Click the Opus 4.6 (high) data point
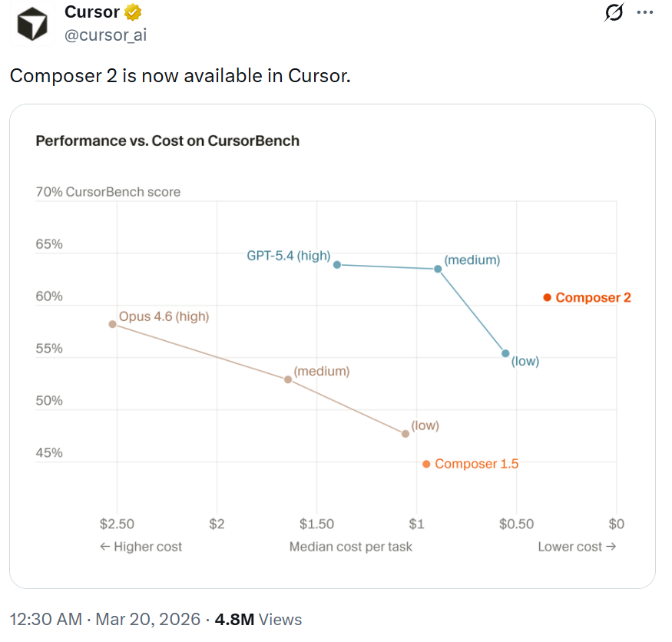 click(x=113, y=324)
